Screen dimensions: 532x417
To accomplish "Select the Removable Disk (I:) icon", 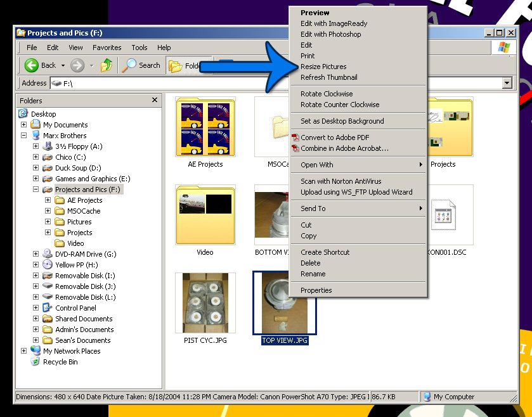I will click(48, 275).
